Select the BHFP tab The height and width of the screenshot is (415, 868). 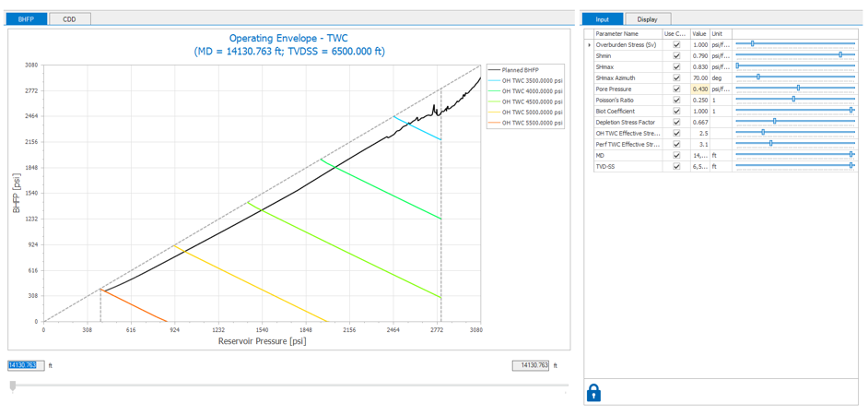[26, 18]
